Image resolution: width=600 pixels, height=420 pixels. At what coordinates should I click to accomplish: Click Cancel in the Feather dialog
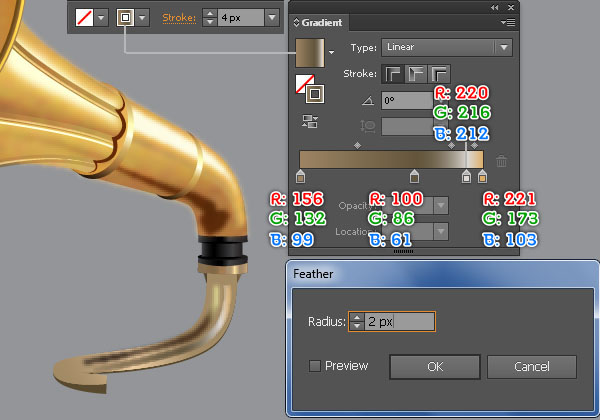click(532, 367)
